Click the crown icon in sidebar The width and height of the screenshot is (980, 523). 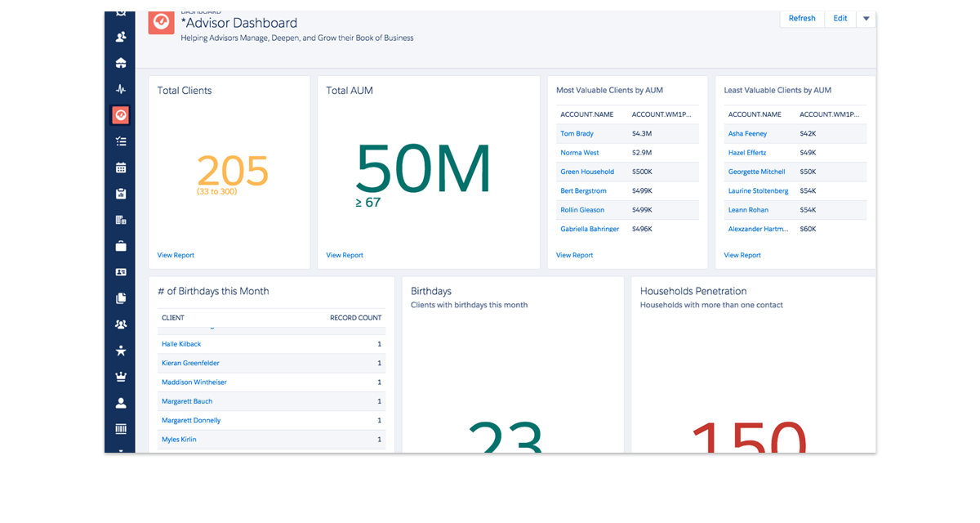121,377
